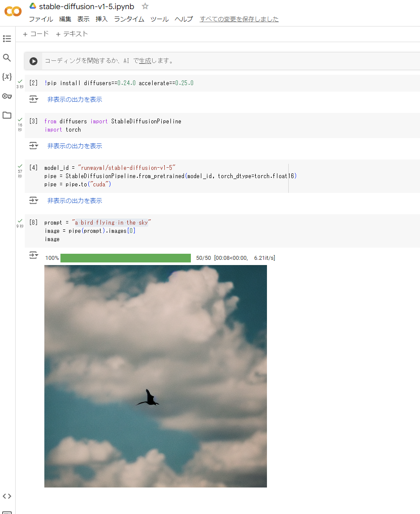420x514 pixels.
Task: Click the green 100% progress bar
Action: coord(125,258)
